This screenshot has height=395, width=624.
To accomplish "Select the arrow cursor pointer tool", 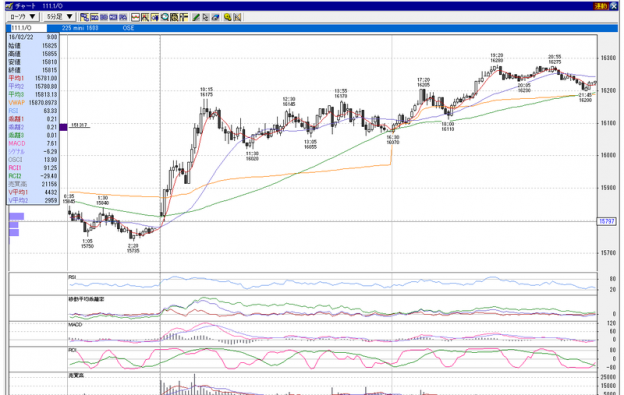I will (205, 17).
